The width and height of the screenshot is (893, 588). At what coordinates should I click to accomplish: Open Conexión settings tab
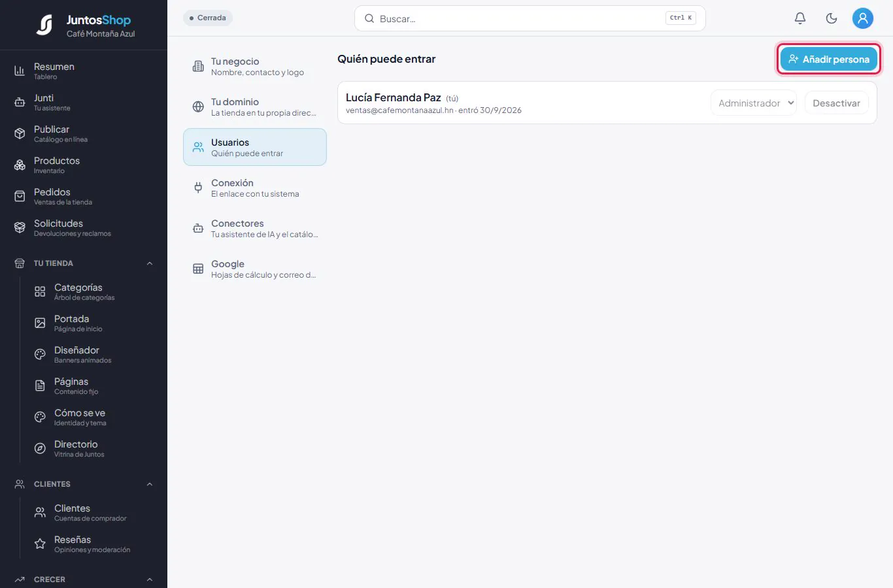click(255, 188)
